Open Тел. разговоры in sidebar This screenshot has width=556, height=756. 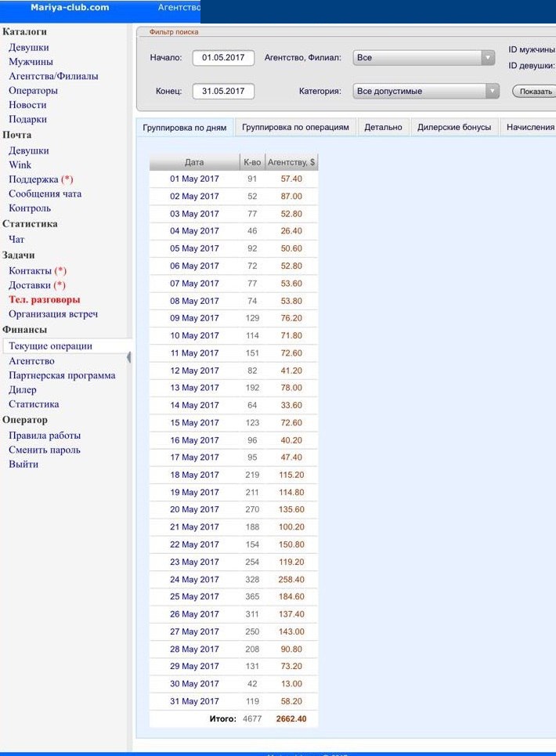[x=45, y=299]
